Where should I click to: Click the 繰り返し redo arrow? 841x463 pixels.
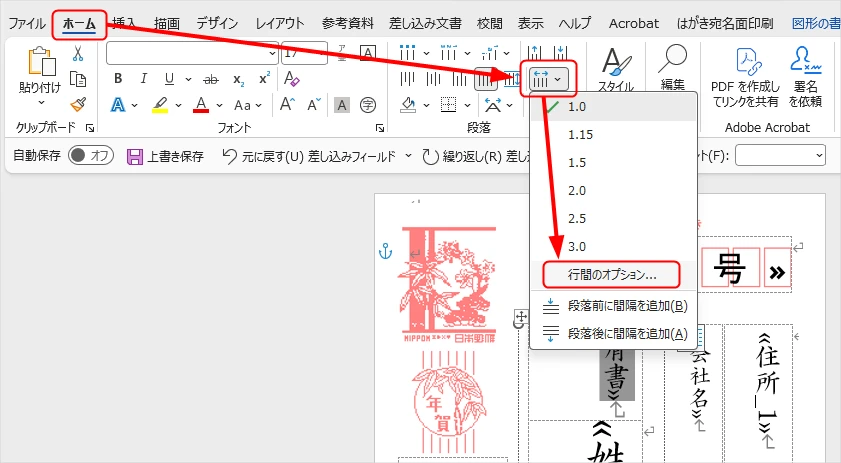pyautogui.click(x=430, y=157)
